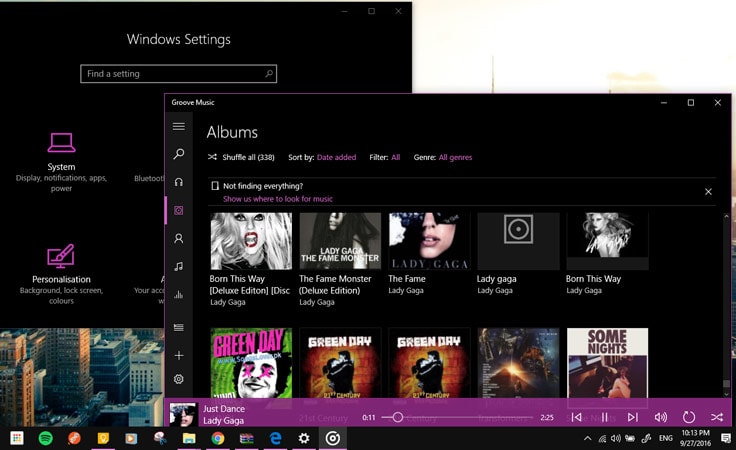Click artist Lady Gaga under The Fame

tap(406, 290)
